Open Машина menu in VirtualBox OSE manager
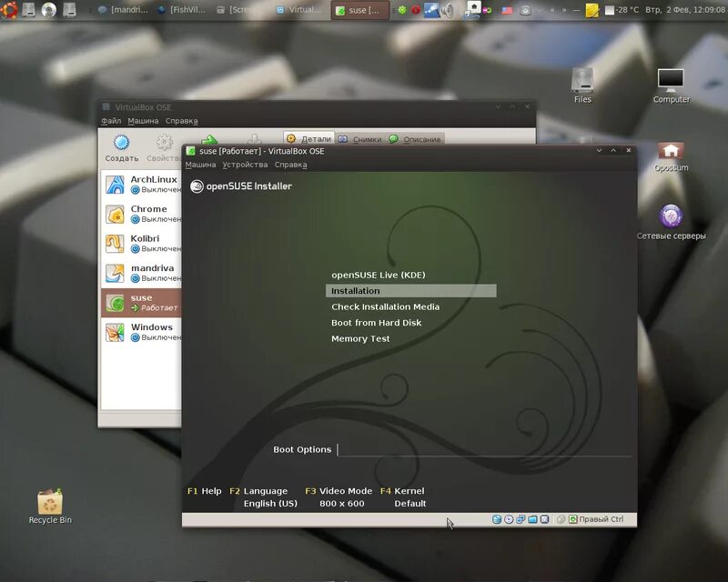Viewport: 728px width, 582px height. click(x=143, y=121)
